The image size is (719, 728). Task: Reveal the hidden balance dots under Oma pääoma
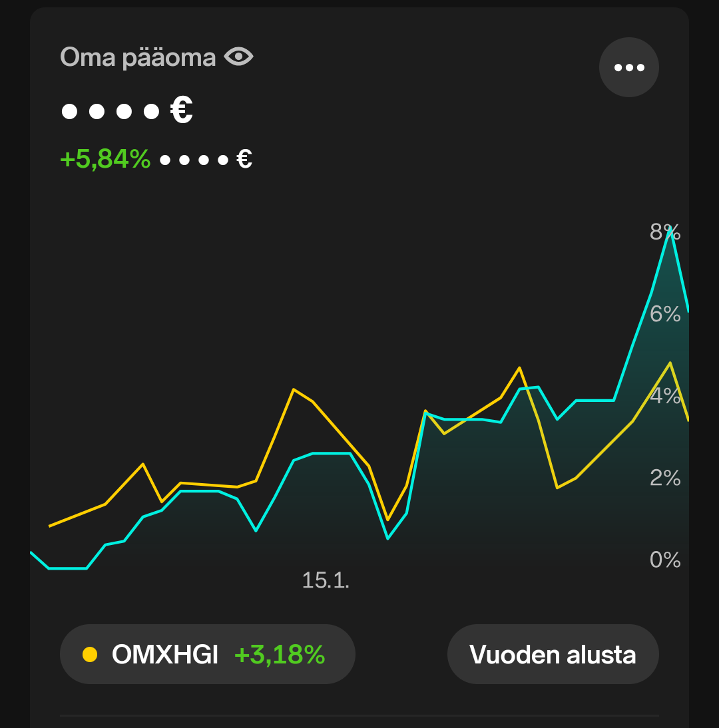[x=111, y=111]
